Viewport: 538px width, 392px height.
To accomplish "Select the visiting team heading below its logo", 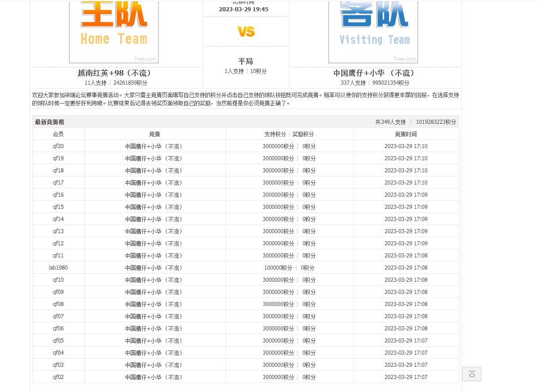I will tap(375, 73).
